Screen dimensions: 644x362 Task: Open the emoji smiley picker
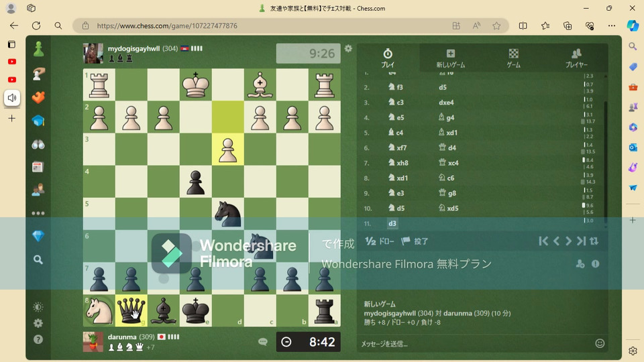coord(600,343)
